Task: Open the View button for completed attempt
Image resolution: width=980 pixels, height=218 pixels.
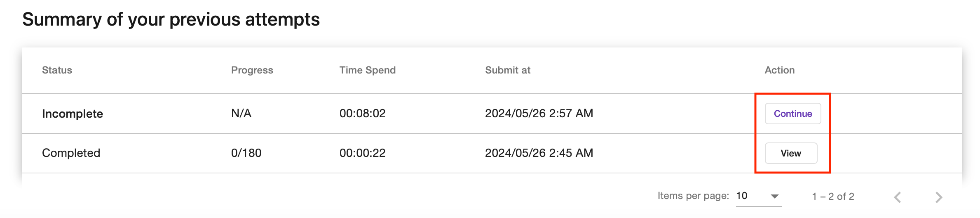Action: coord(791,153)
